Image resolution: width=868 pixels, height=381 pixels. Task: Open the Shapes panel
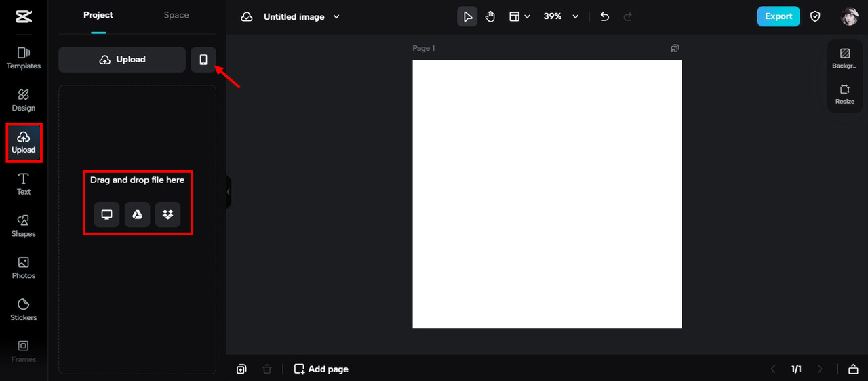(x=24, y=226)
